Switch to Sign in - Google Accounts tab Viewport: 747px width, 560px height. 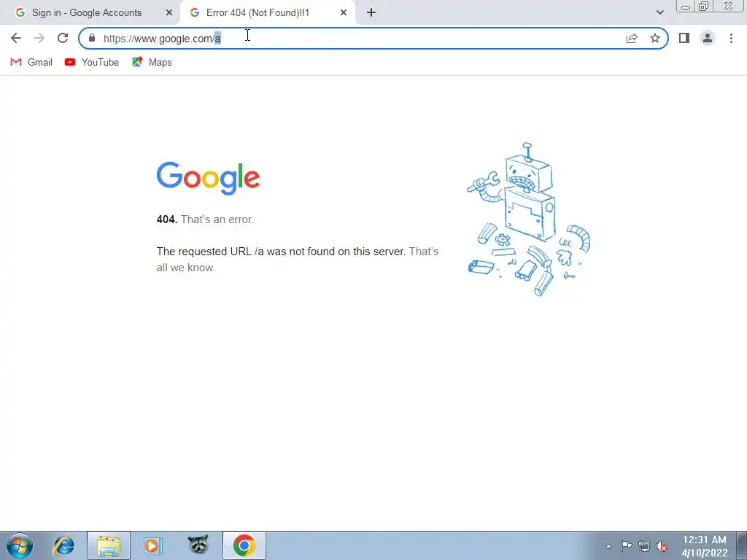(87, 13)
